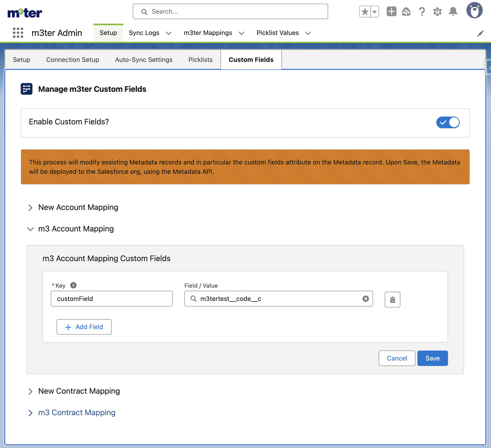Open the Sync Logs dropdown arrow
The height and width of the screenshot is (448, 491).
point(169,33)
